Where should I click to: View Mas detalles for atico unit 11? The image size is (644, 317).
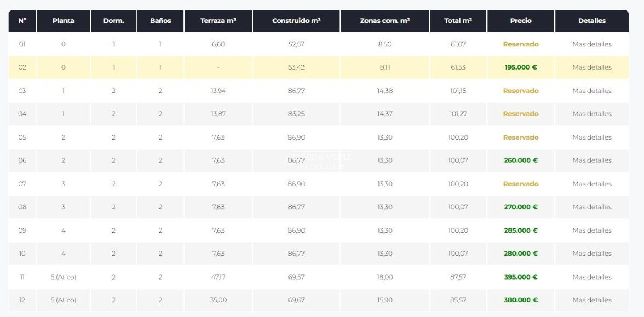point(591,277)
